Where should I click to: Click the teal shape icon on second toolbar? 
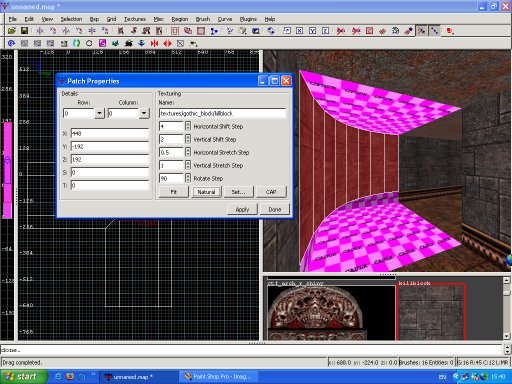115,43
